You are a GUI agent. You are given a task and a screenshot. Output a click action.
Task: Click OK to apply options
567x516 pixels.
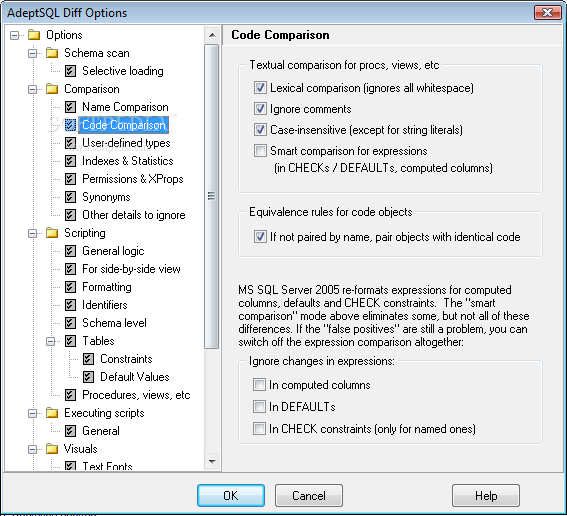[x=231, y=495]
